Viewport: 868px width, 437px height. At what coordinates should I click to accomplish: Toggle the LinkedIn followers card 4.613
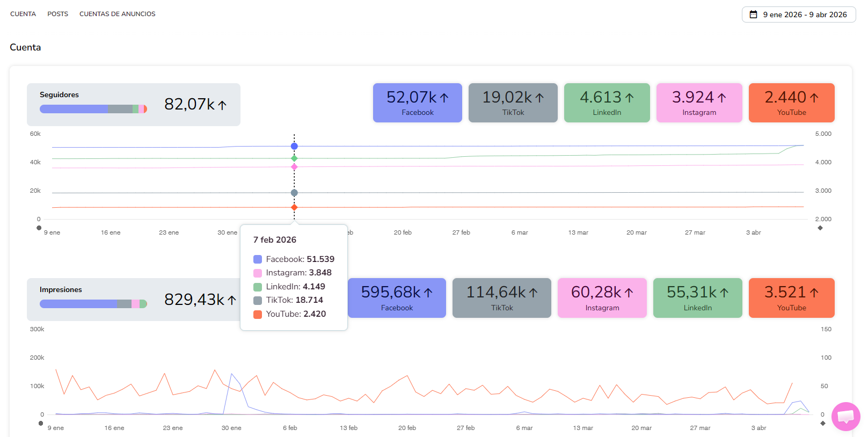tap(607, 103)
